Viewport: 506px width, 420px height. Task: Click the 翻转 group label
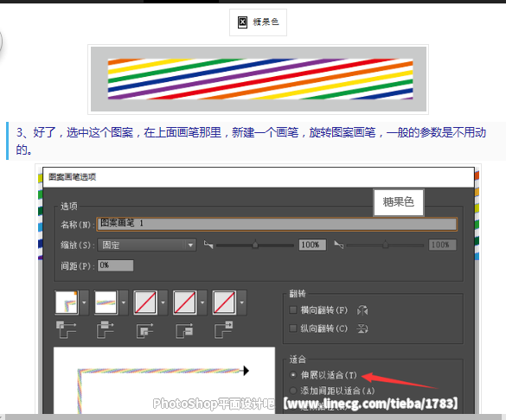coord(298,294)
